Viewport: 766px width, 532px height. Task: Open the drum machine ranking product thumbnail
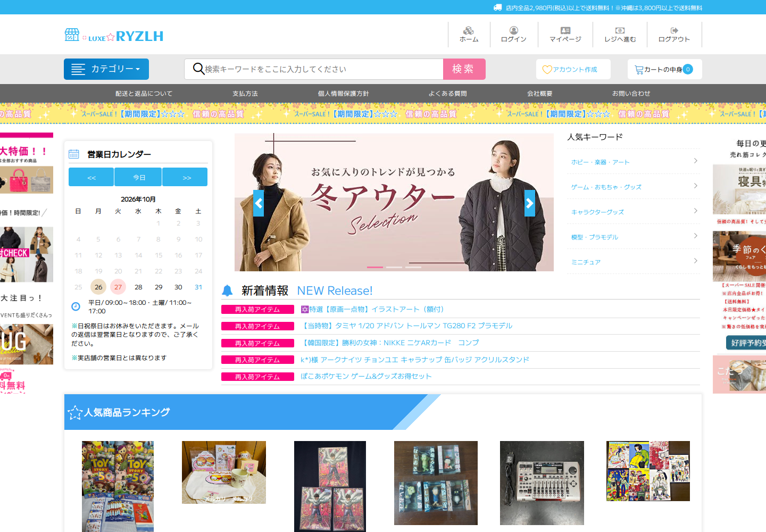tap(542, 483)
